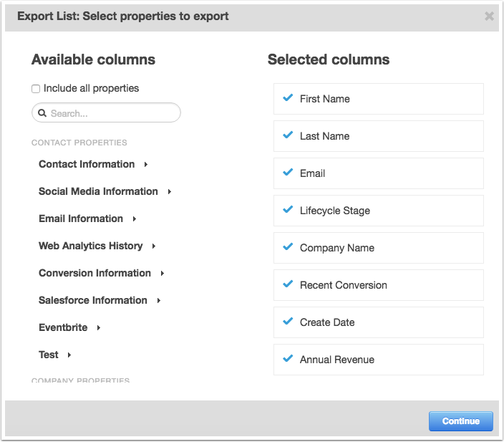Viewport: 504px width, 442px height.
Task: Select the Last Name column label
Action: (324, 136)
